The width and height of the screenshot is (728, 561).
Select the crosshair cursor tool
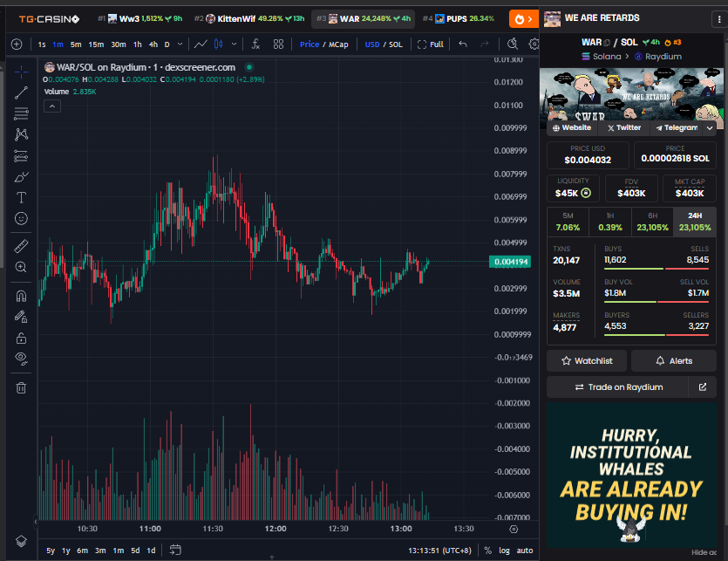(x=21, y=72)
